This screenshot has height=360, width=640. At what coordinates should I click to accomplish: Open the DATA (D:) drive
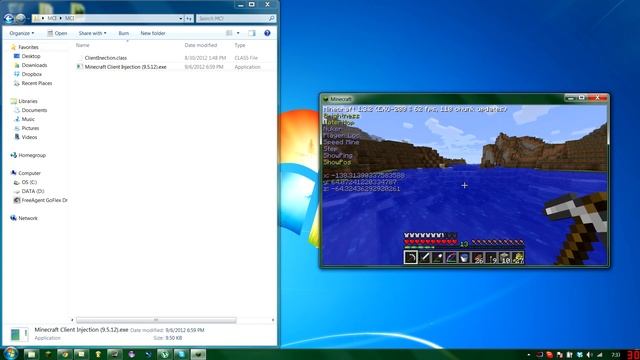[x=33, y=191]
